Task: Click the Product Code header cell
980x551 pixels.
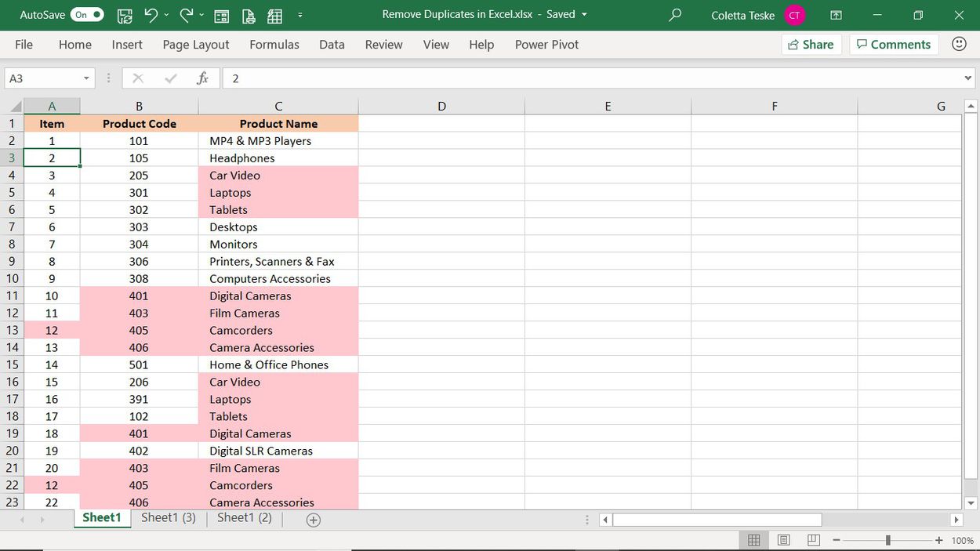Action: point(140,124)
